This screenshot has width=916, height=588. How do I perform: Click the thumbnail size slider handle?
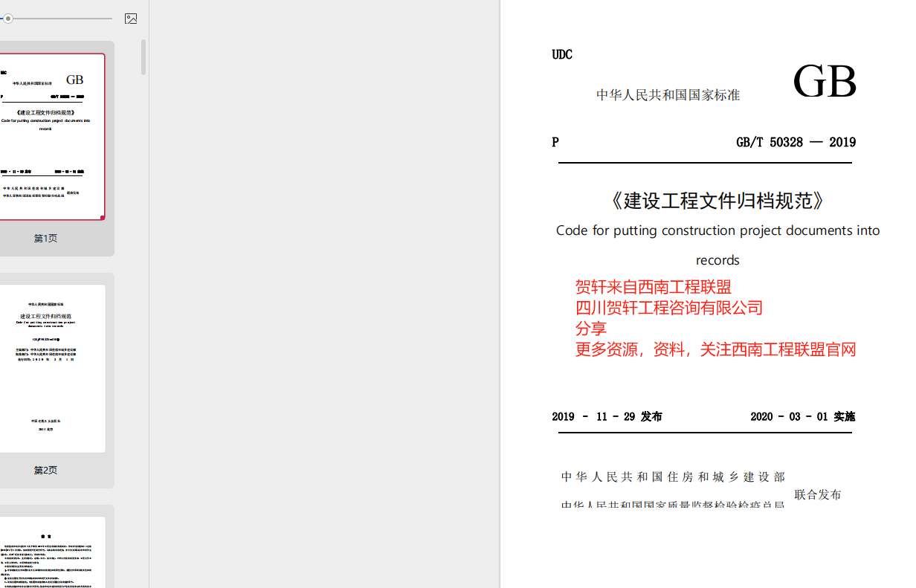click(x=8, y=19)
